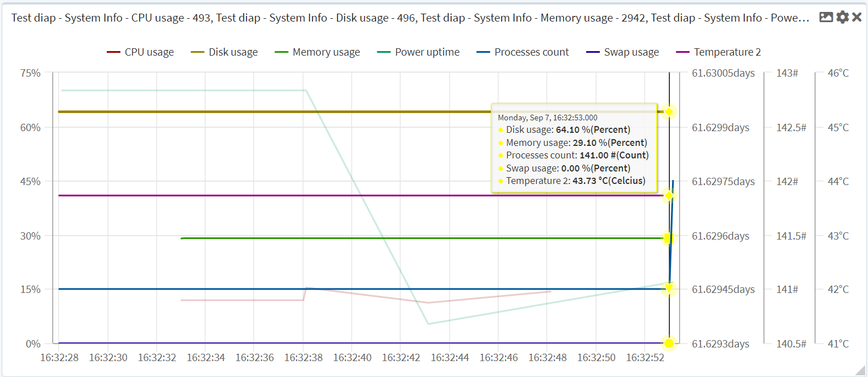The width and height of the screenshot is (868, 377).
Task: Click the 46°C axis label
Action: (838, 73)
